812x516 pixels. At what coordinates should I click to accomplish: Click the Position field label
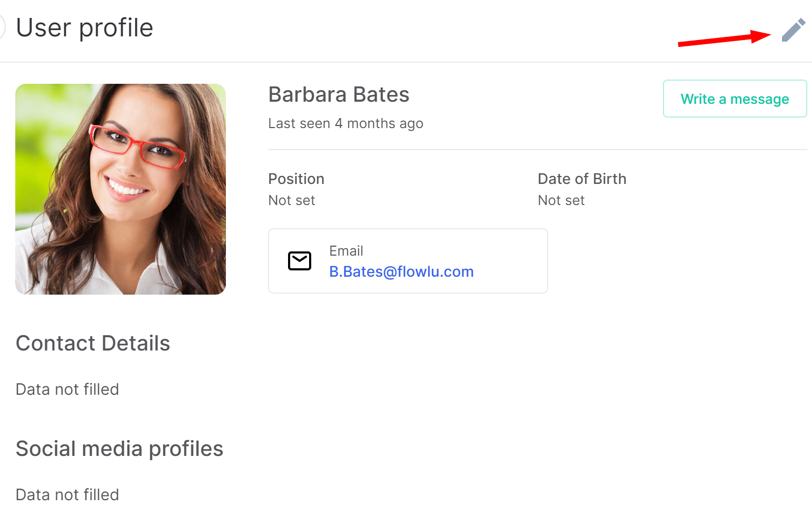click(x=296, y=179)
